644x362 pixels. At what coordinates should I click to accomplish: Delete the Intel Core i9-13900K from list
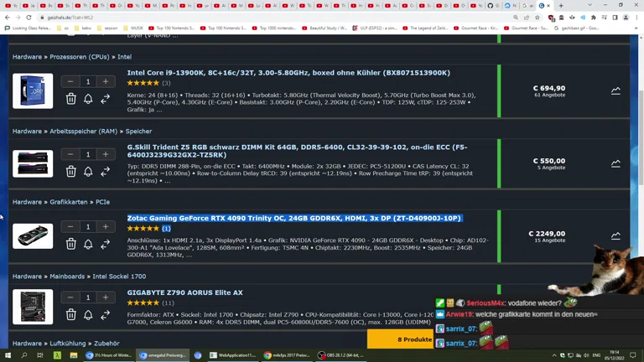click(x=71, y=99)
